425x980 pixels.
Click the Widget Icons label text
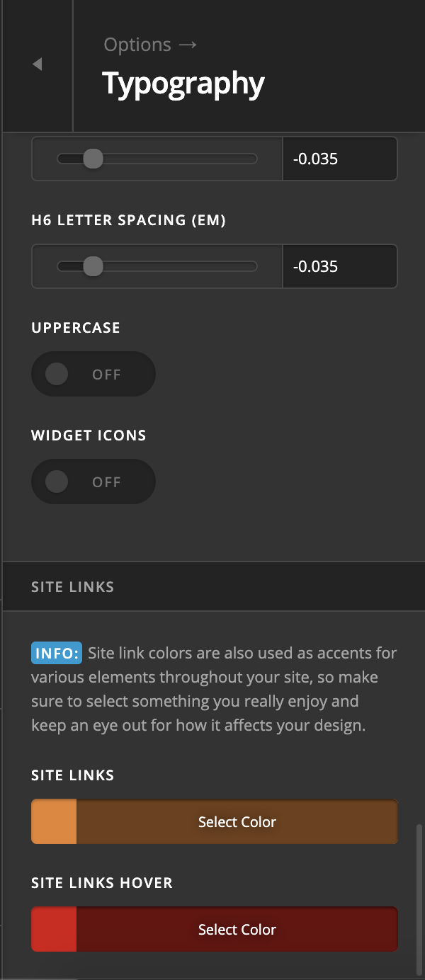pos(89,435)
